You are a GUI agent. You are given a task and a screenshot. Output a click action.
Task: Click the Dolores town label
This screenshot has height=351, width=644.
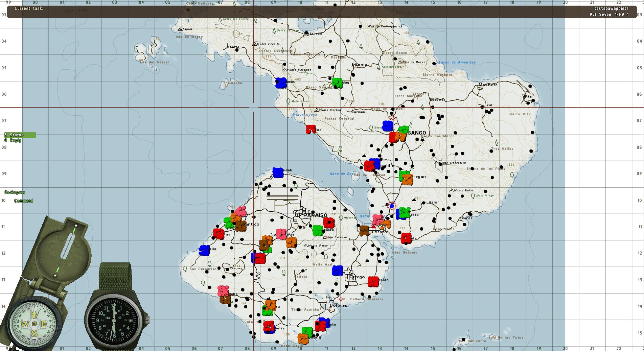tap(339, 305)
